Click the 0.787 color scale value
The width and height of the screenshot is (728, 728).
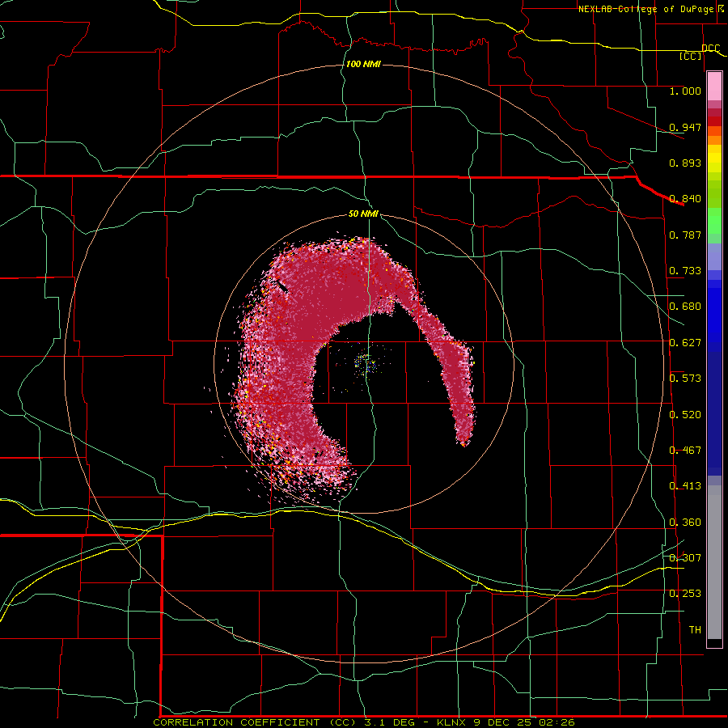[685, 235]
